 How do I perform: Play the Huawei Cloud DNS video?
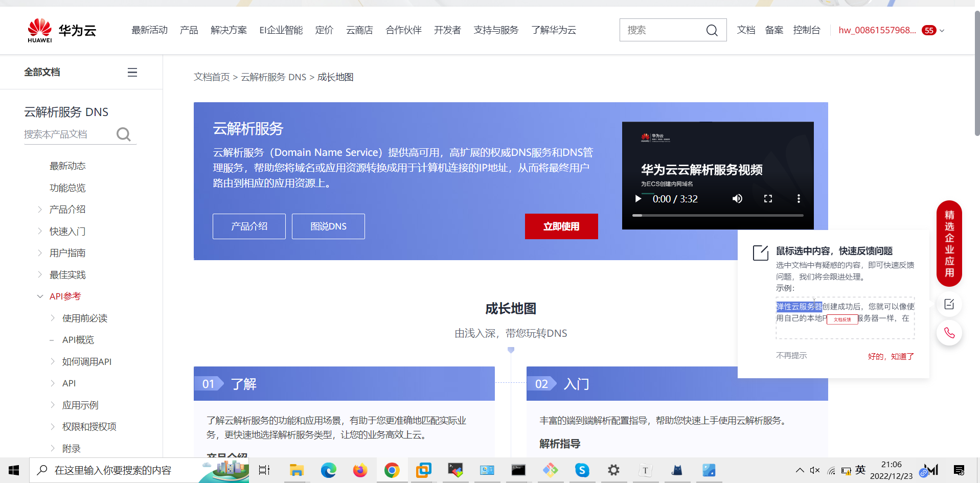click(638, 198)
